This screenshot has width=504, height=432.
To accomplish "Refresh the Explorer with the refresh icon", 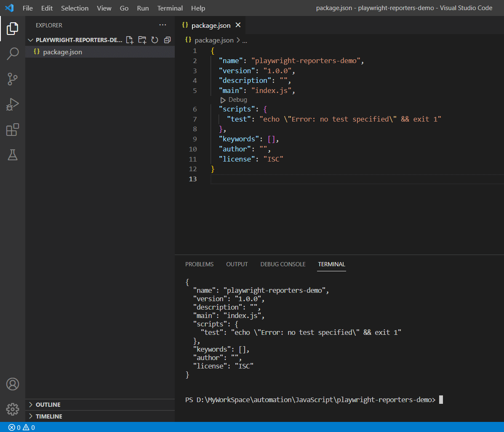I will pyautogui.click(x=155, y=40).
